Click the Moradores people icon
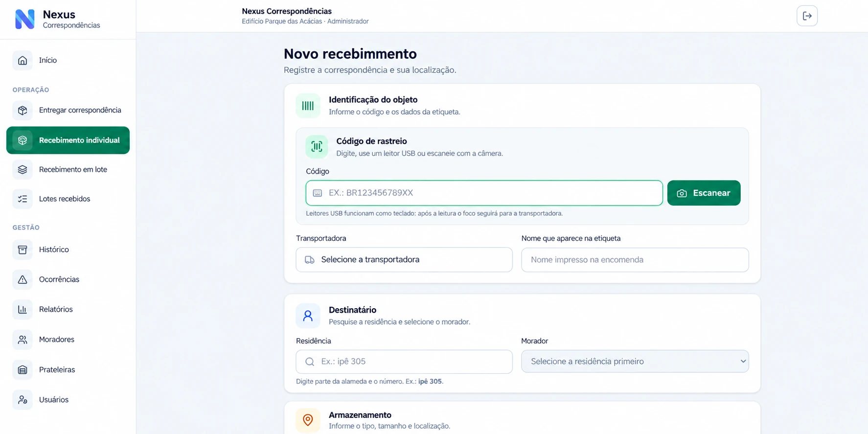Screen dimensions: 868x434 (23, 340)
